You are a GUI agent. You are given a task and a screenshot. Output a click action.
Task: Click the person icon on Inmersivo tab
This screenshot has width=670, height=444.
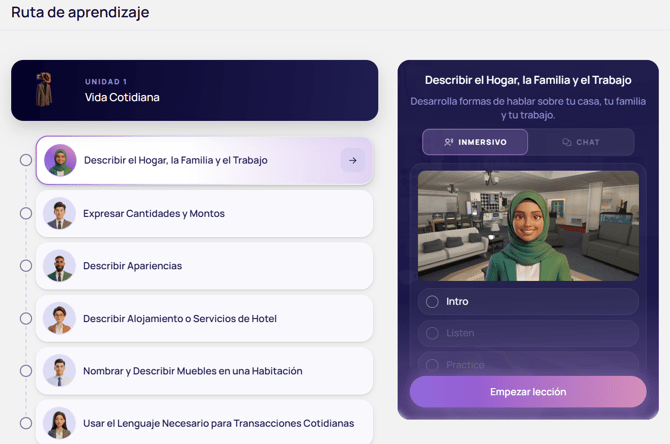pyautogui.click(x=448, y=142)
